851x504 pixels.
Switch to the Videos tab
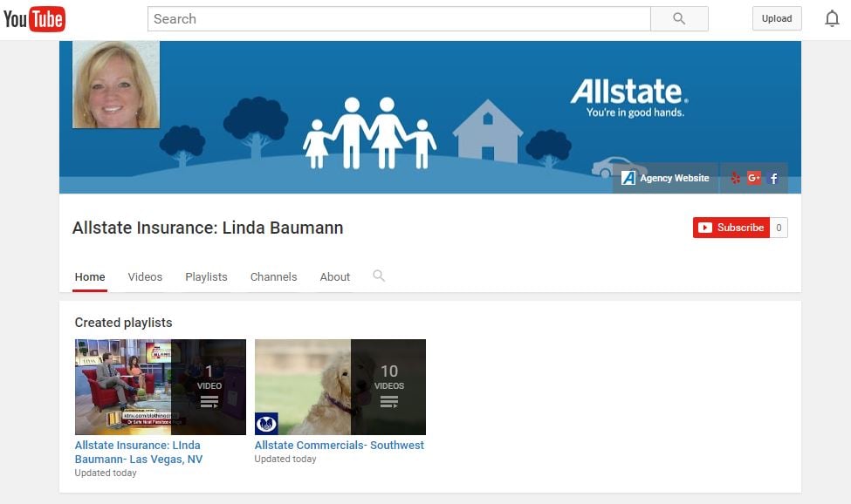[x=145, y=277]
